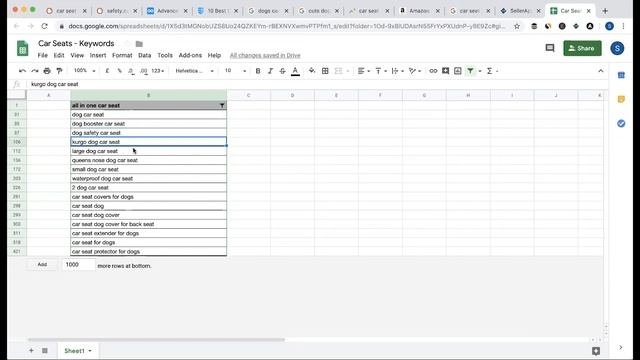The image size is (640, 360).
Task: Click the Add rows button
Action: [x=42, y=264]
